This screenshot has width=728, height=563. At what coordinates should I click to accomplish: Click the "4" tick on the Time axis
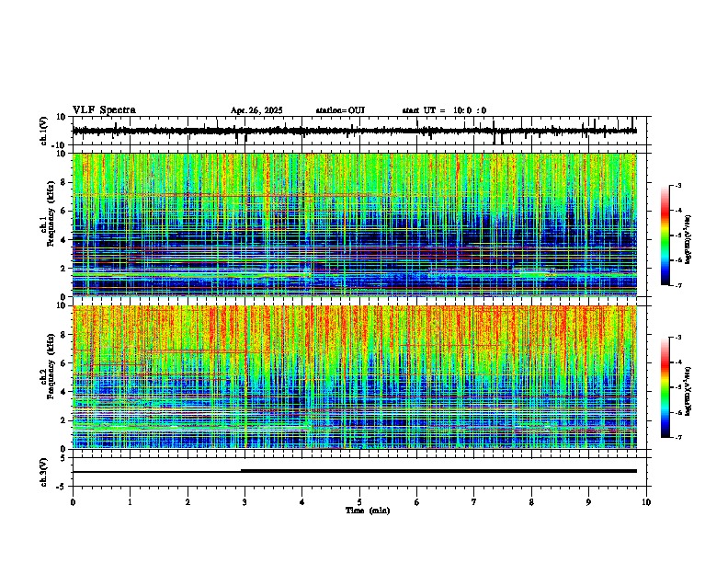pos(301,502)
